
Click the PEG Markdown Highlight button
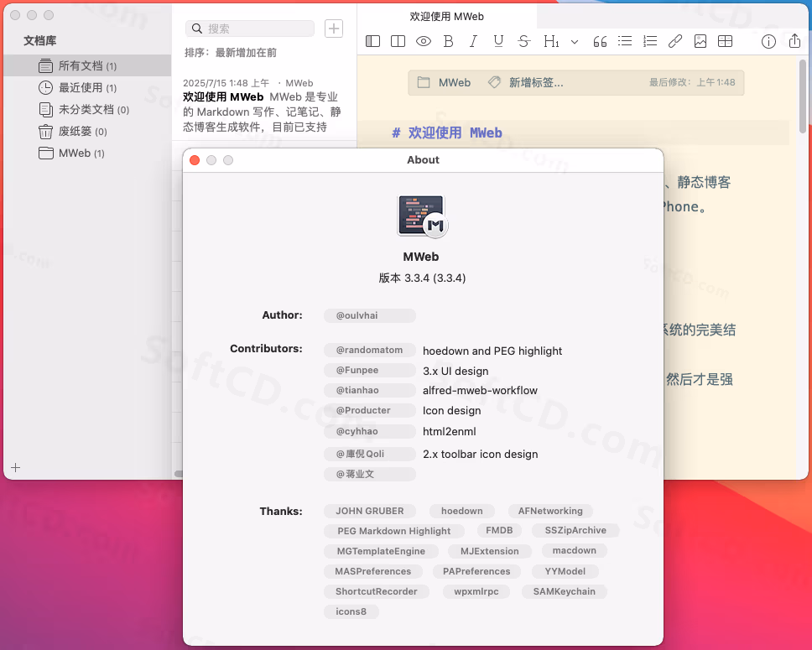point(394,531)
